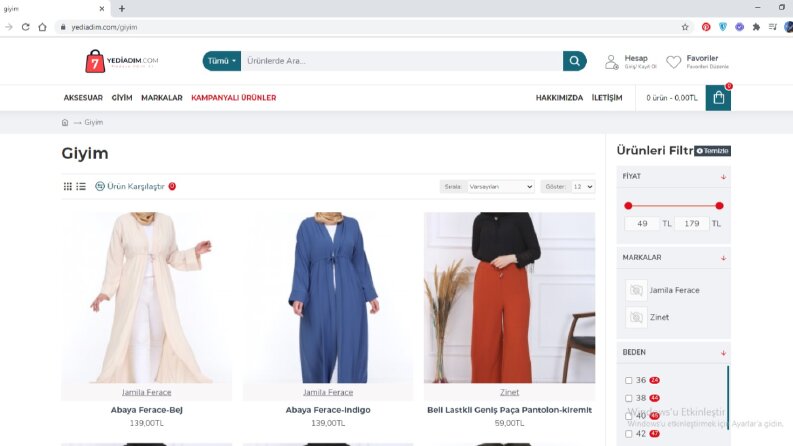Click the price slider minimum handle
Screen dimensions: 793x446
pyautogui.click(x=628, y=206)
